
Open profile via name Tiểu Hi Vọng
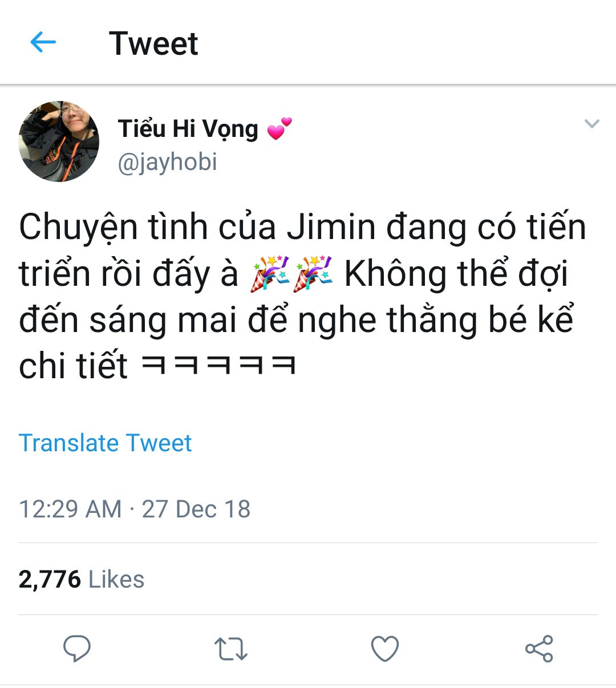188,129
